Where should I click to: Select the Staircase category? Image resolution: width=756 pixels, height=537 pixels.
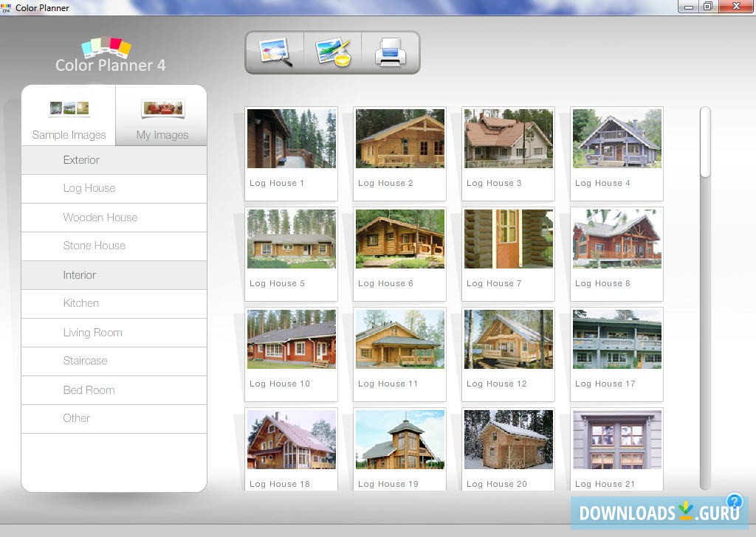click(x=85, y=361)
